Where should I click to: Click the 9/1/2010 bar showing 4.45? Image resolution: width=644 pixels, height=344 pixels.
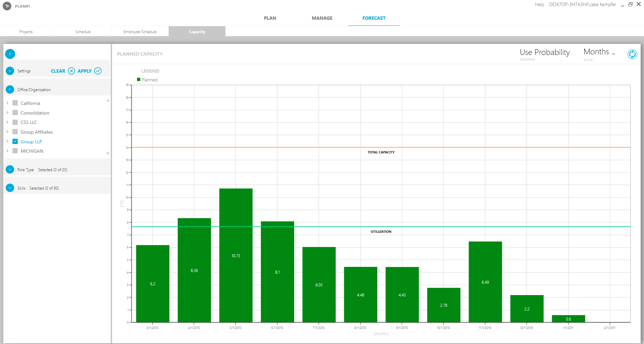pos(402,295)
